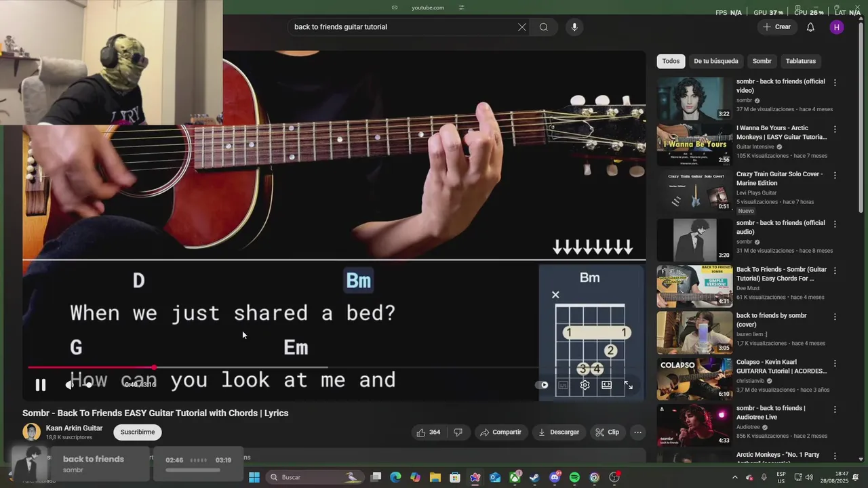Open account avatar H menu

click(837, 27)
